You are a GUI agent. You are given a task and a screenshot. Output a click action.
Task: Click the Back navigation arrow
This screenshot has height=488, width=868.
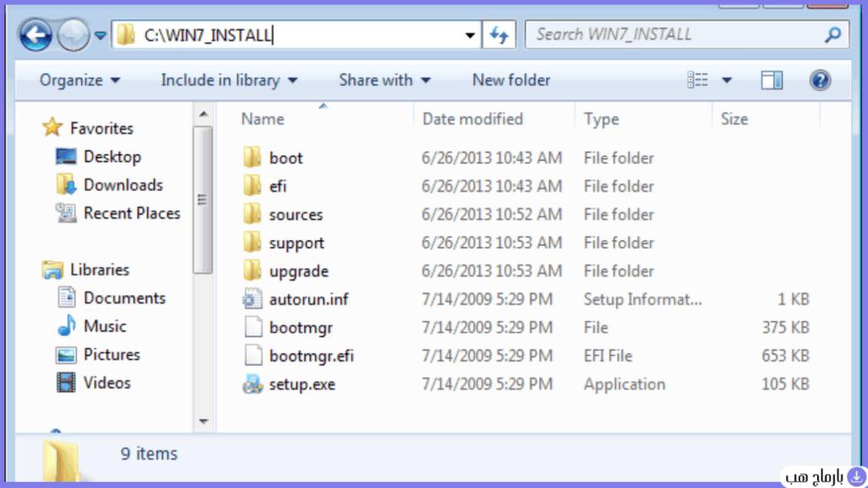pyautogui.click(x=36, y=35)
